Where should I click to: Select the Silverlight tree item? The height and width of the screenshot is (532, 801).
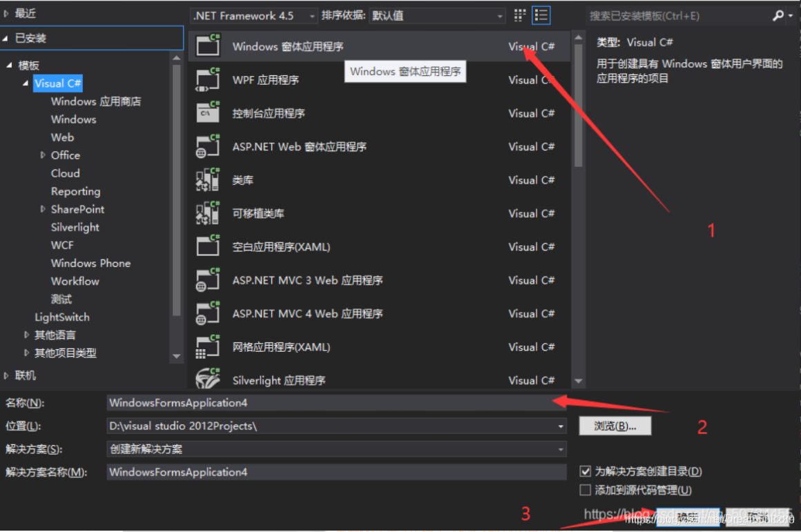point(75,227)
